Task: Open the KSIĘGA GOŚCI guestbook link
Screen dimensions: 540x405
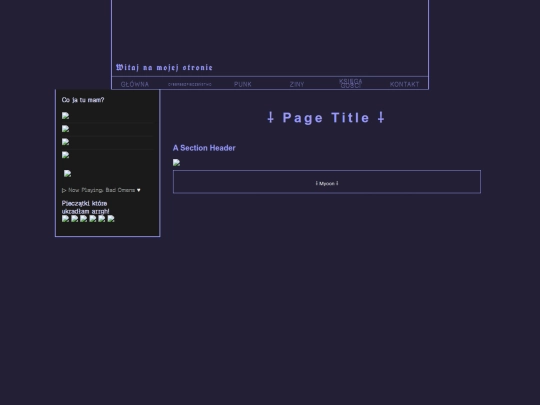Action: [351, 83]
